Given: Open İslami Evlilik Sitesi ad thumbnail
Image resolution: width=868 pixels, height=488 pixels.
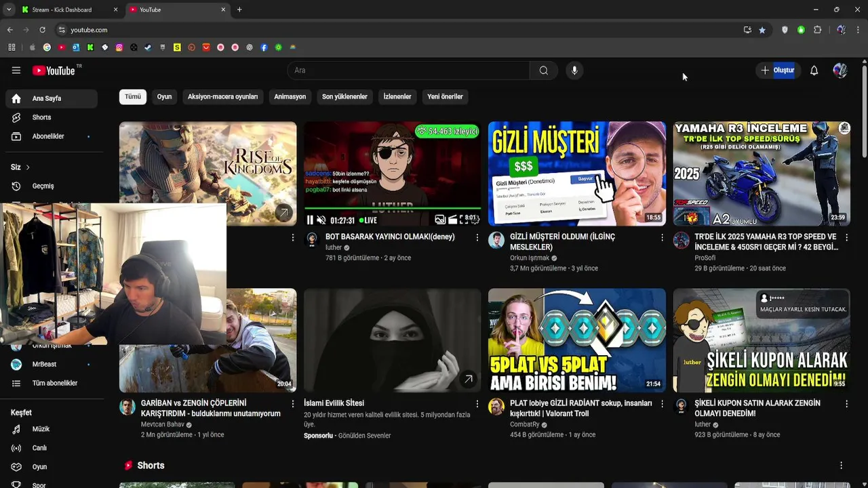Looking at the screenshot, I should (392, 340).
